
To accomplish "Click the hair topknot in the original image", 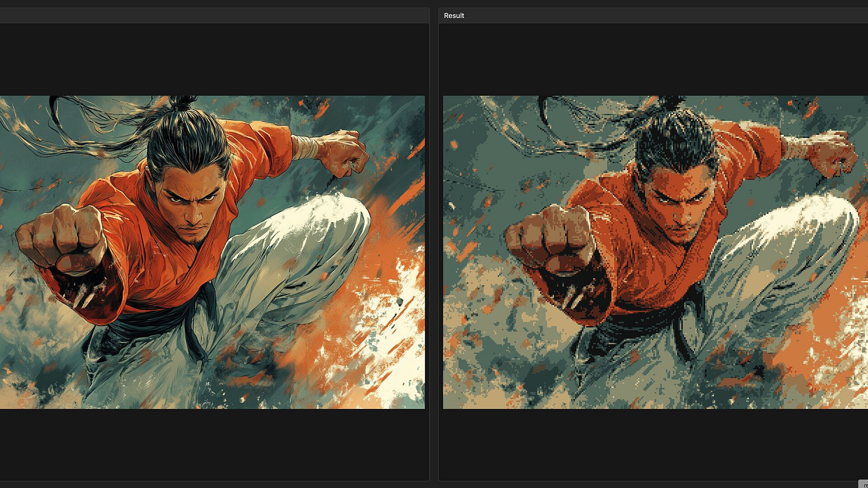I will pyautogui.click(x=183, y=103).
